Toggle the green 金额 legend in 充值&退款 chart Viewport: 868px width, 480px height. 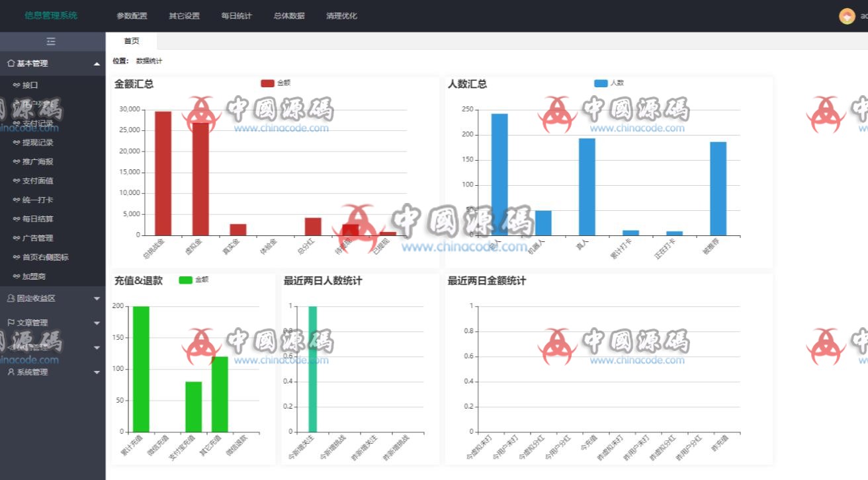(x=185, y=280)
